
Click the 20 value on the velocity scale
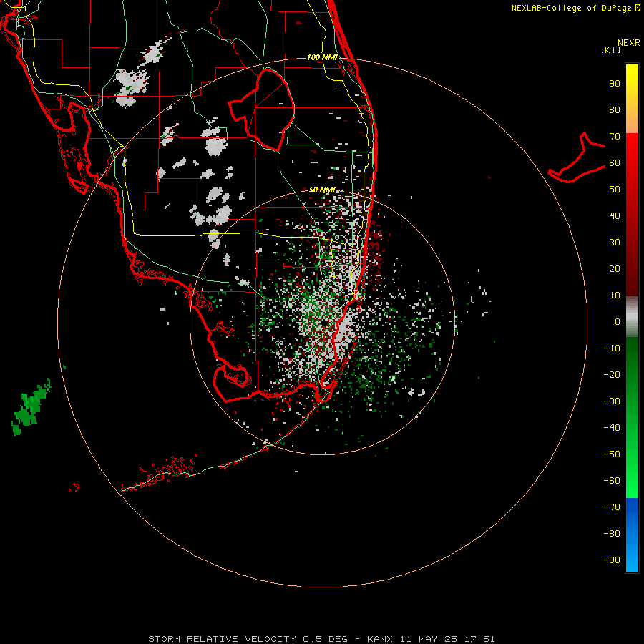point(615,268)
